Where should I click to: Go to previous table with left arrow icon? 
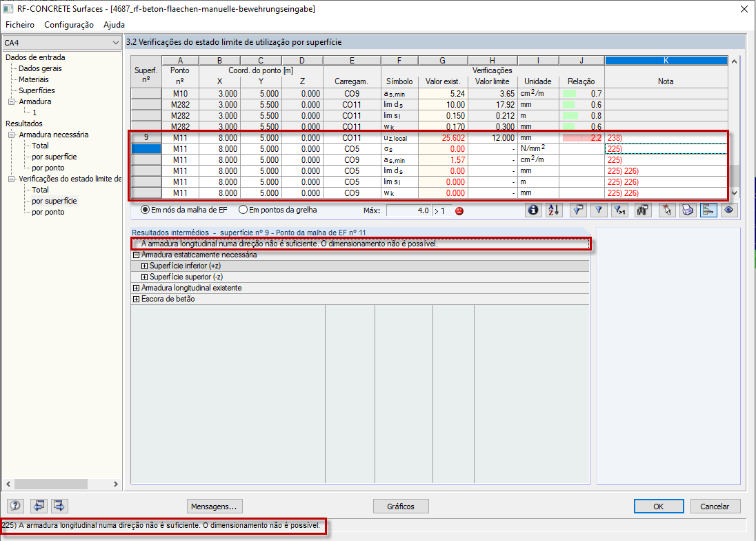click(39, 506)
